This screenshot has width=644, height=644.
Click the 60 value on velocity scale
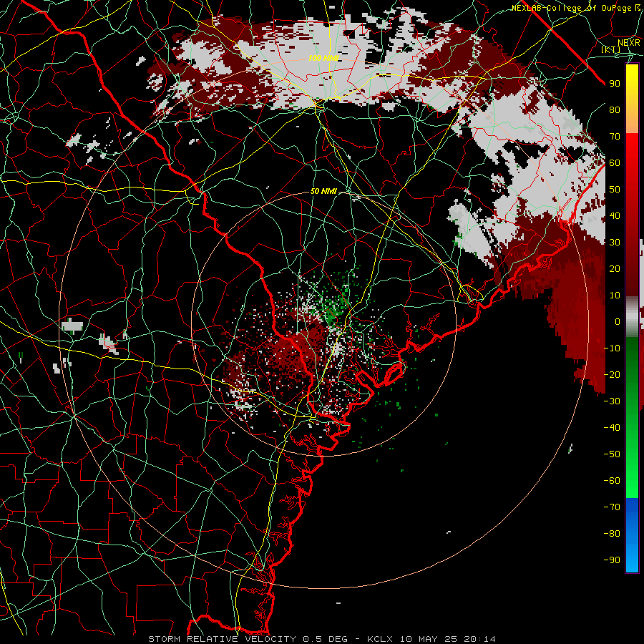615,162
